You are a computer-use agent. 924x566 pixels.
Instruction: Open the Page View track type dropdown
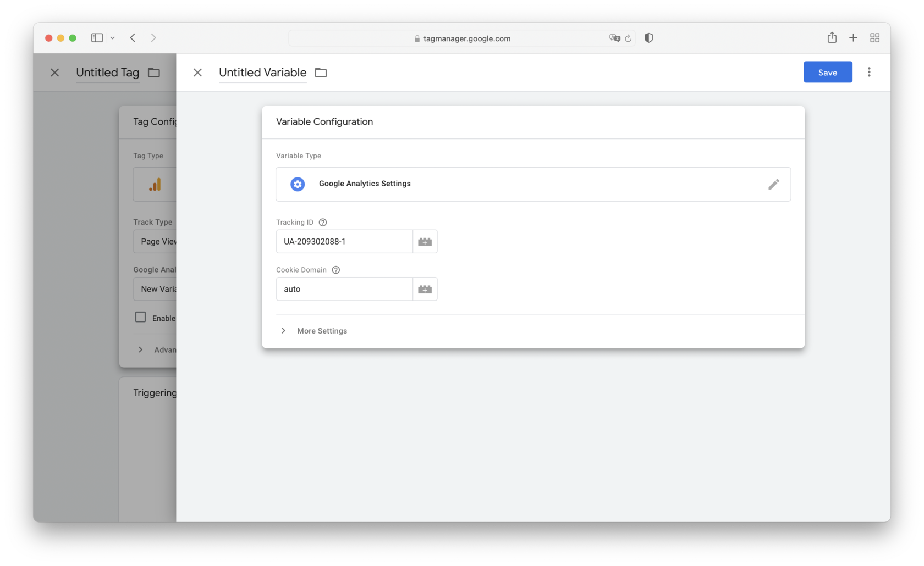click(159, 241)
